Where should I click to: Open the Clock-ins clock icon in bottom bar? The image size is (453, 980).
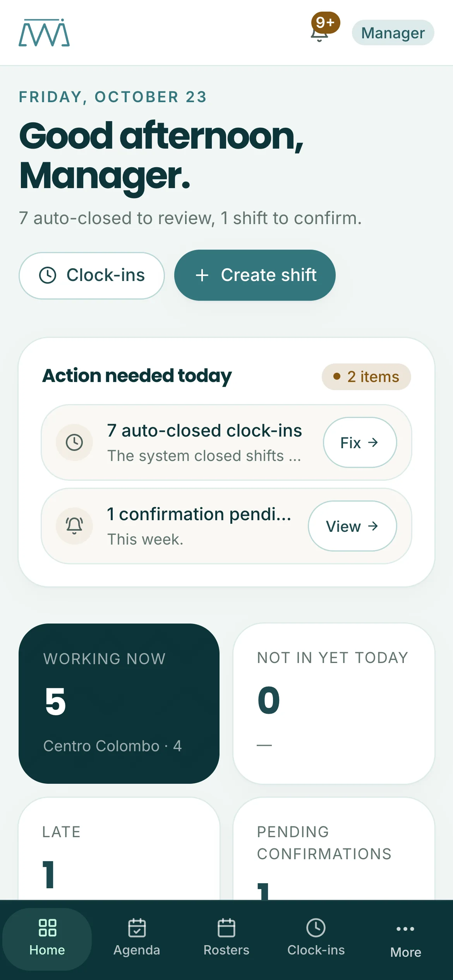click(x=316, y=928)
